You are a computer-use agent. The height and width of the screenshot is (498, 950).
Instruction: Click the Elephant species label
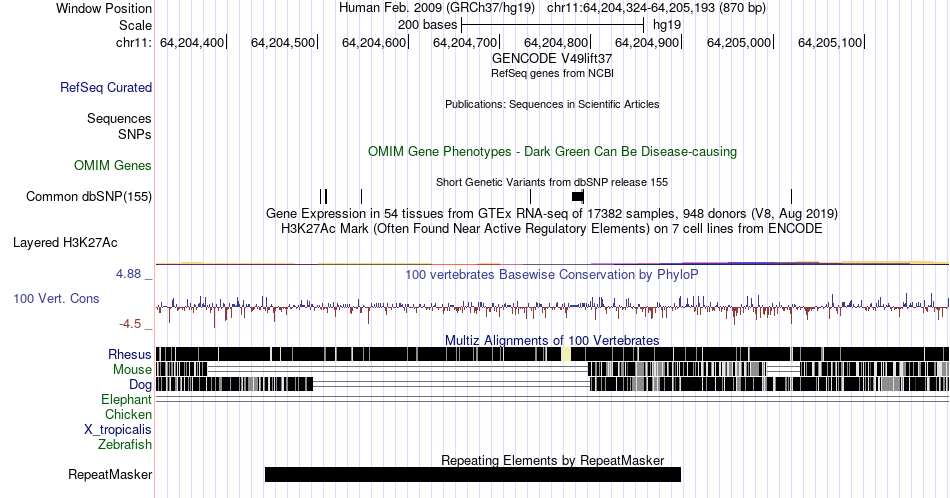coord(127,399)
